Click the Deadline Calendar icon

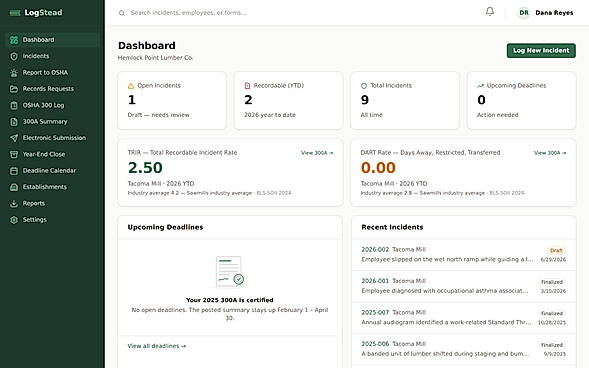14,171
